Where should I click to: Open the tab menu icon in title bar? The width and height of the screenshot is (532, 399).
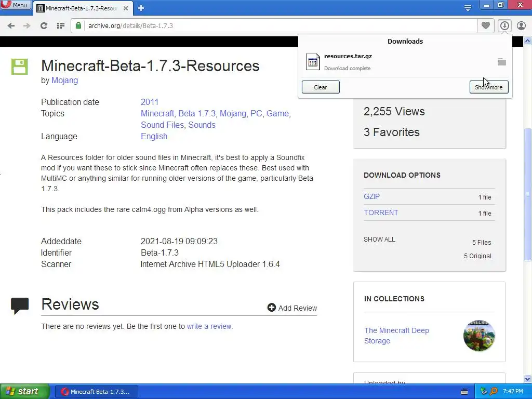468,8
